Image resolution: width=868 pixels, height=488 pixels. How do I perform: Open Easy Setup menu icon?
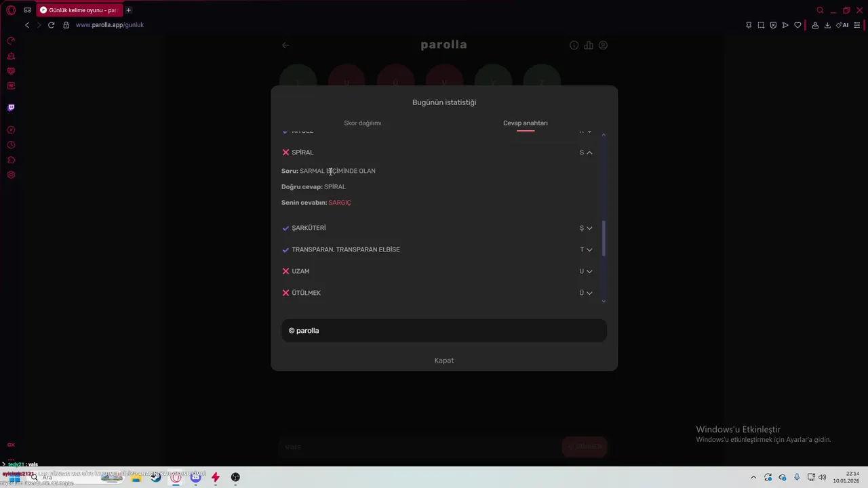pyautogui.click(x=857, y=25)
